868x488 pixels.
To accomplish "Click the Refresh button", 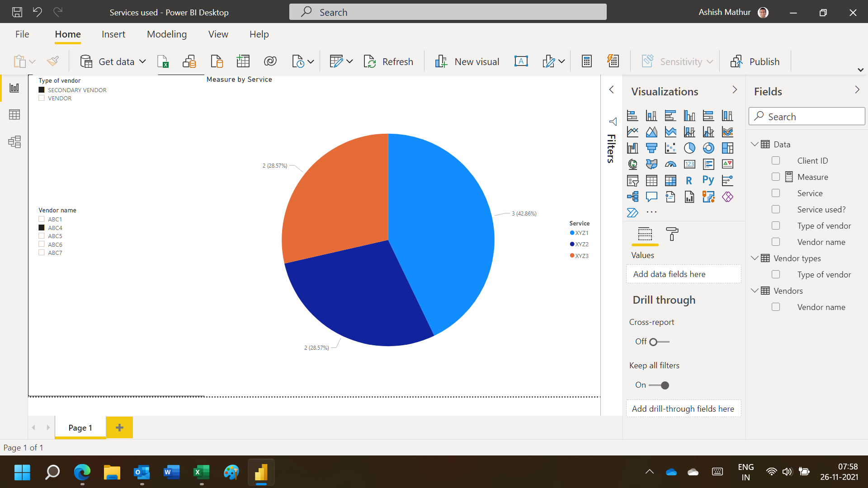I will [x=389, y=61].
